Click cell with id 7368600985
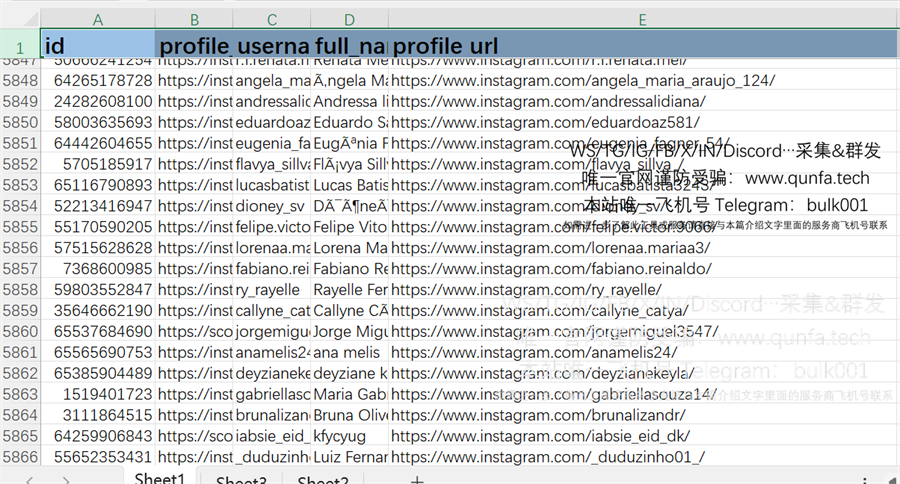The width and height of the screenshot is (900, 484). (x=98, y=269)
